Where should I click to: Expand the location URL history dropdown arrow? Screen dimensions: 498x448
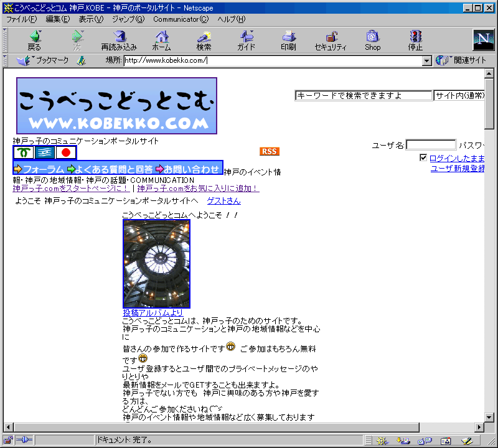click(x=427, y=60)
